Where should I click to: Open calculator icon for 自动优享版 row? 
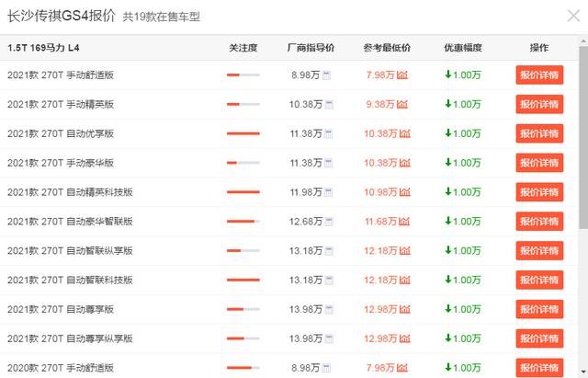(329, 133)
